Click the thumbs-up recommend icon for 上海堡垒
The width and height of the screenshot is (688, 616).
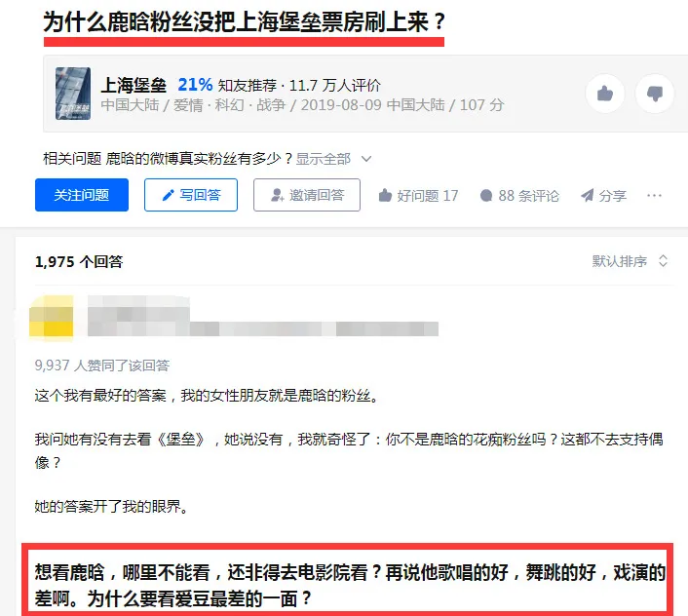pos(605,94)
